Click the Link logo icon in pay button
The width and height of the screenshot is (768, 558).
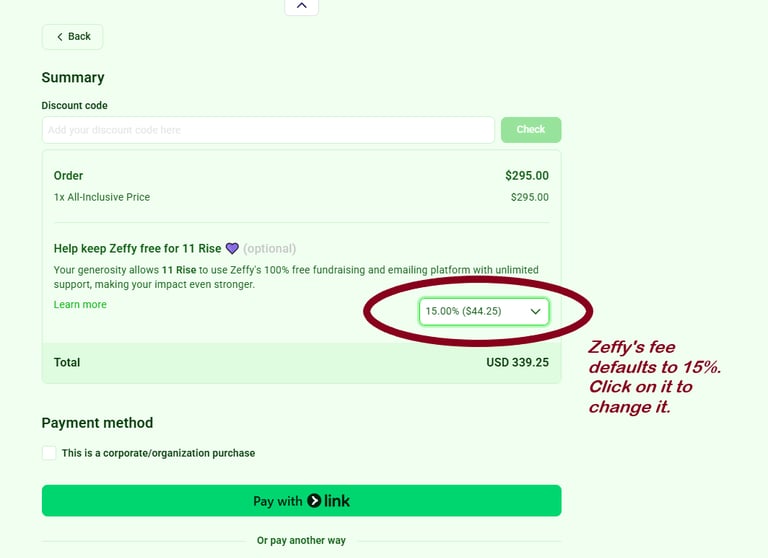pyautogui.click(x=328, y=501)
